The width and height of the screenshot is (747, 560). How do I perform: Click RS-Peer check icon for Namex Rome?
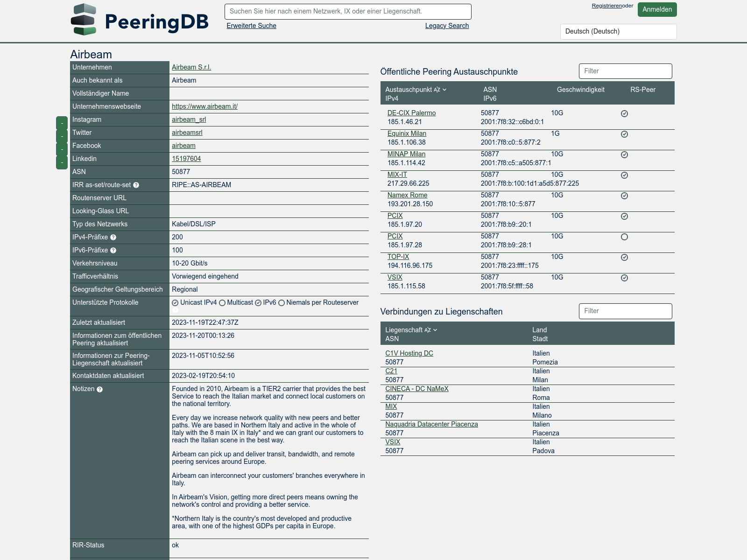[x=624, y=196]
